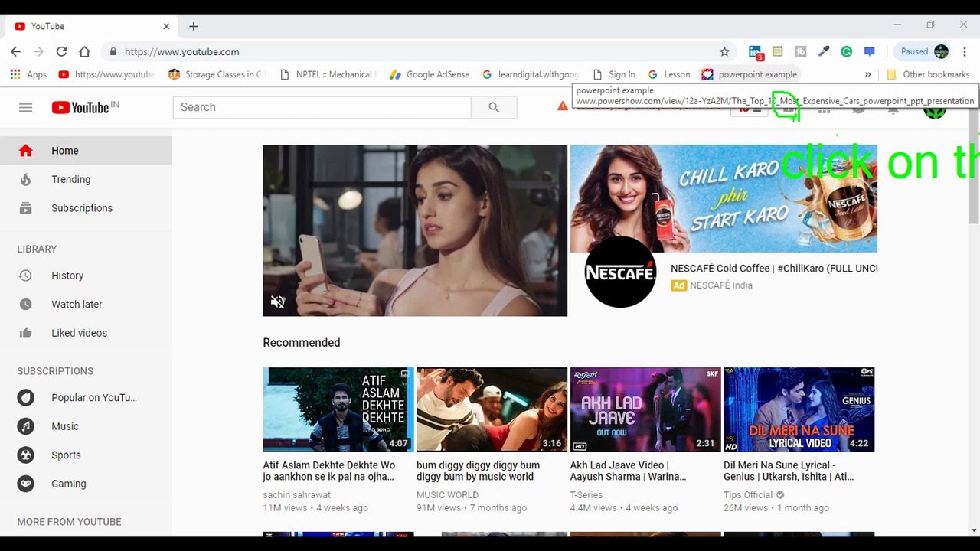
Task: Open the YouTube hamburger guide menu
Action: point(25,107)
